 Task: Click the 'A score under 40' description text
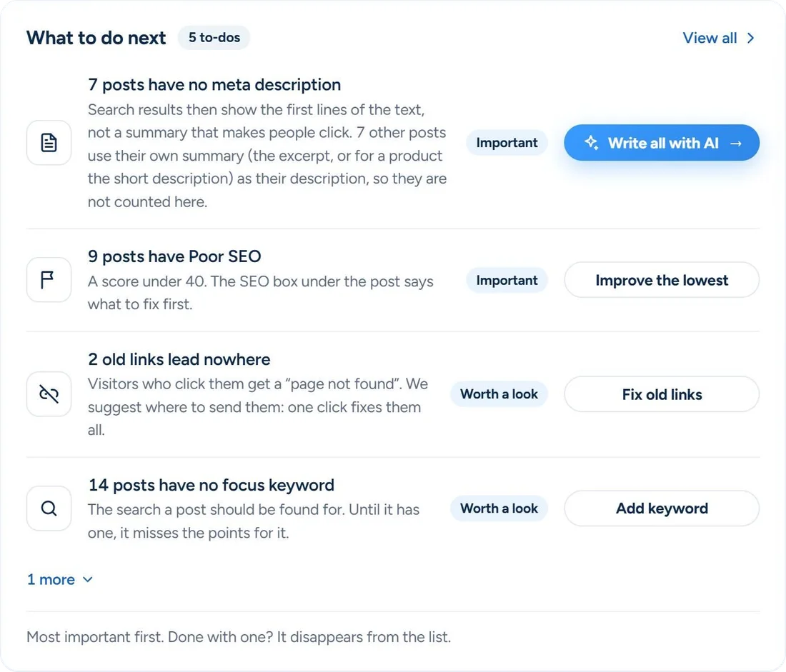(261, 293)
